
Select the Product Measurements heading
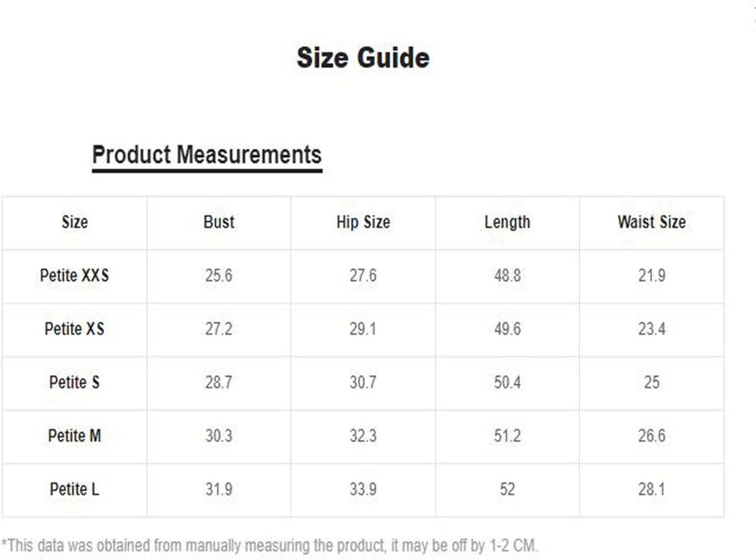207,155
